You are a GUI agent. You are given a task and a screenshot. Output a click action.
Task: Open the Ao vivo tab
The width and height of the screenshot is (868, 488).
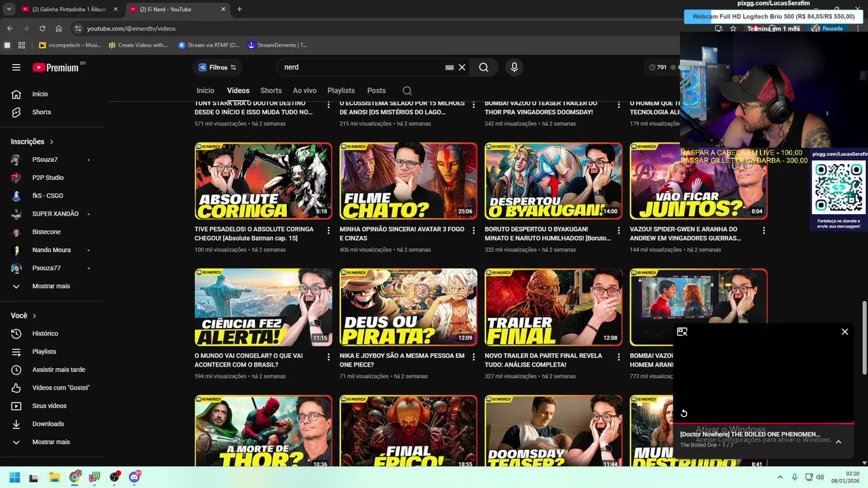coord(304,91)
